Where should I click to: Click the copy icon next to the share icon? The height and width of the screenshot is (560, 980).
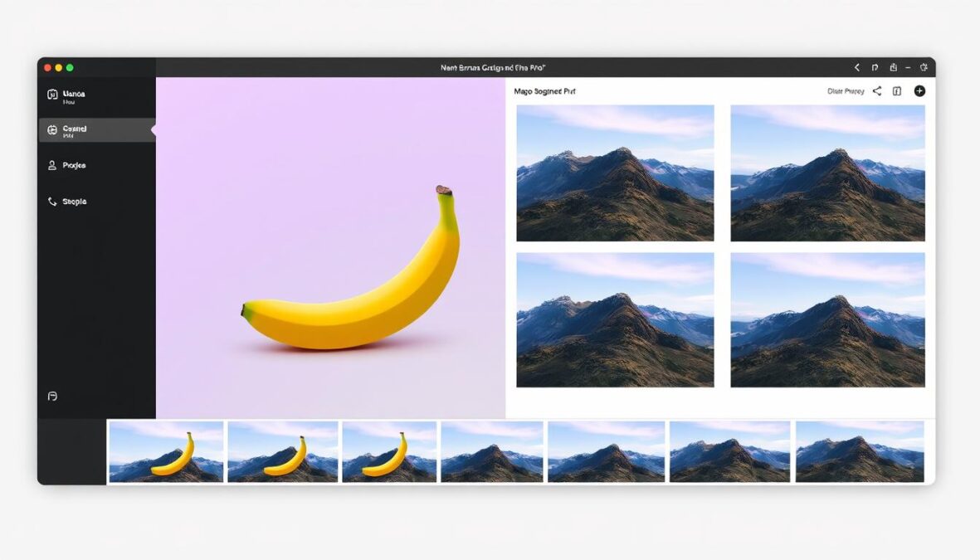point(897,91)
